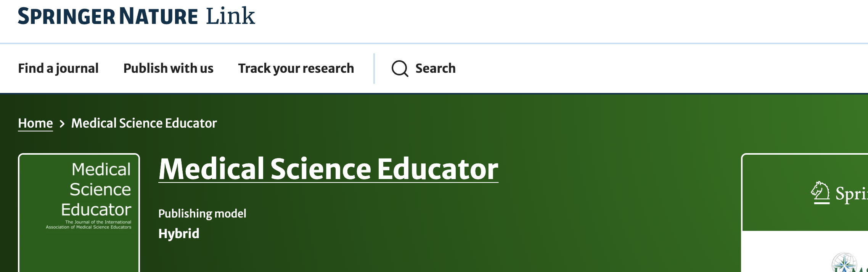Go to Home via breadcrumb link
868x272 pixels.
(x=35, y=123)
